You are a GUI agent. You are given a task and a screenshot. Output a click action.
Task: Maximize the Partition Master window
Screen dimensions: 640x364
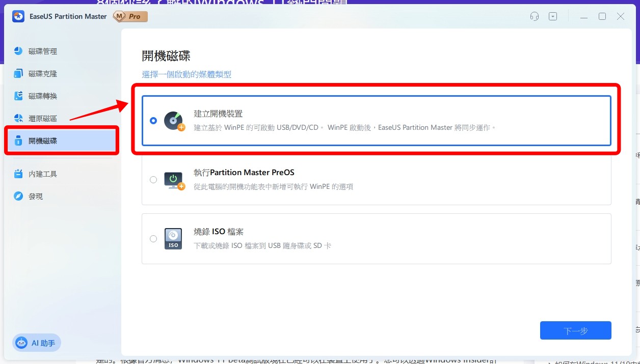click(x=602, y=16)
